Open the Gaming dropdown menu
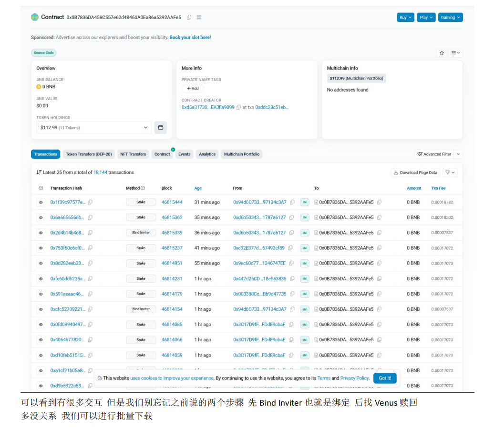The width and height of the screenshot is (504, 429). (450, 17)
